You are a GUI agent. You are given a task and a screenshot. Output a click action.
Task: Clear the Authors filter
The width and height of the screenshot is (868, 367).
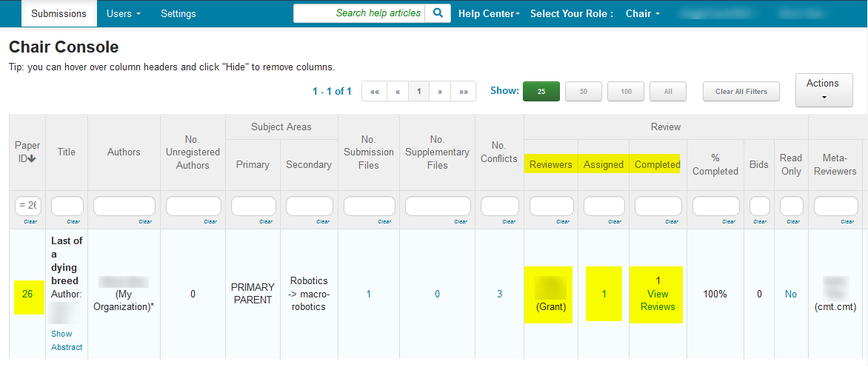[145, 222]
